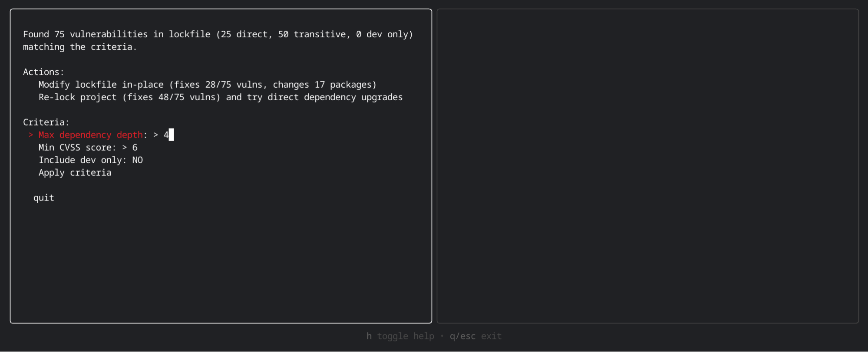Click the red selection arrow marker
This screenshot has height=352, width=868.
pyautogui.click(x=30, y=135)
